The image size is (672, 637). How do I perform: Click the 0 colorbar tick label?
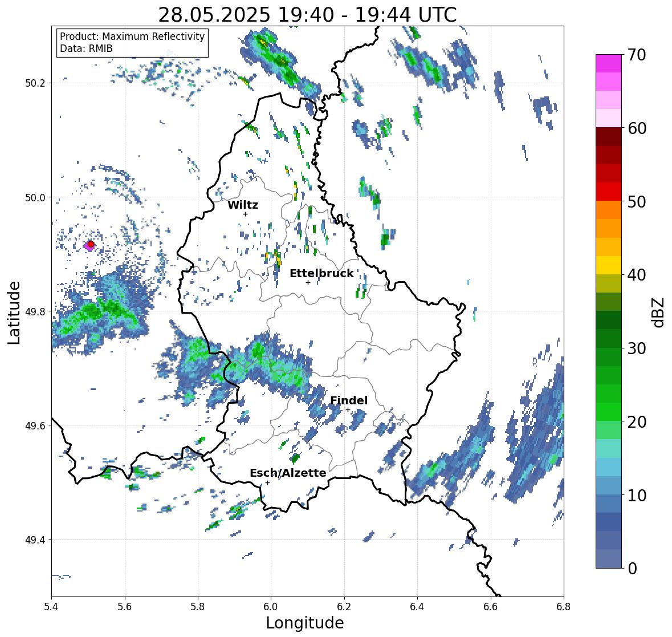(632, 569)
